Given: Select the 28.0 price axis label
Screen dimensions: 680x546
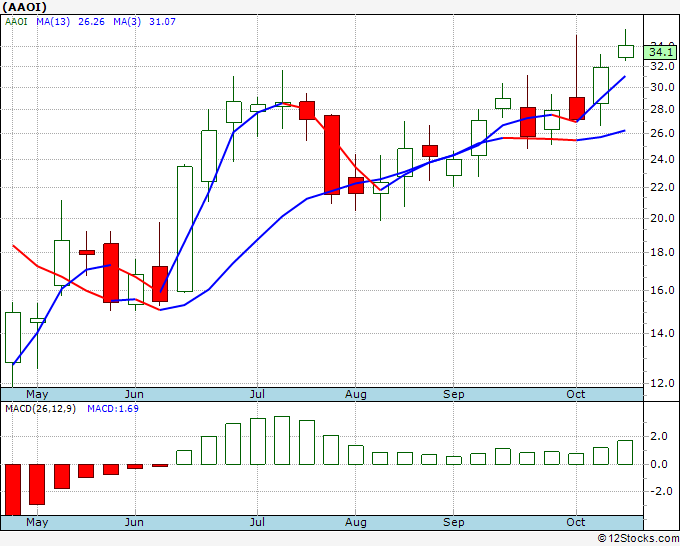Looking at the screenshot, I should (662, 109).
